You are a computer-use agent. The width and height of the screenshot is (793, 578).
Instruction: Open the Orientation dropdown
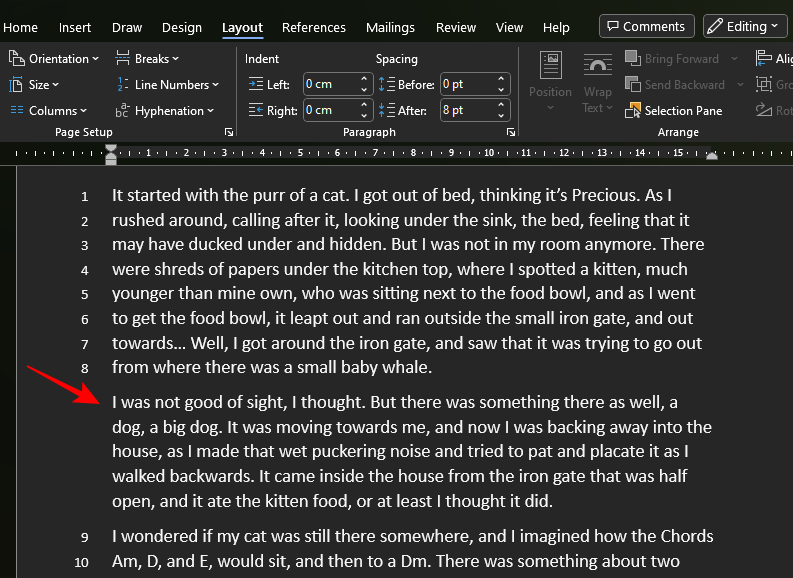pos(53,59)
